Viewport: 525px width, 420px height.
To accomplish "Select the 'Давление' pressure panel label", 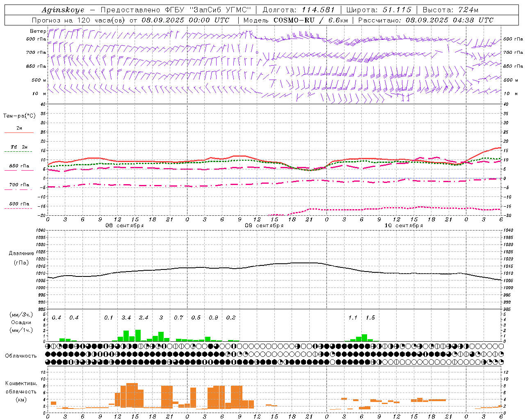I will coord(21,253).
